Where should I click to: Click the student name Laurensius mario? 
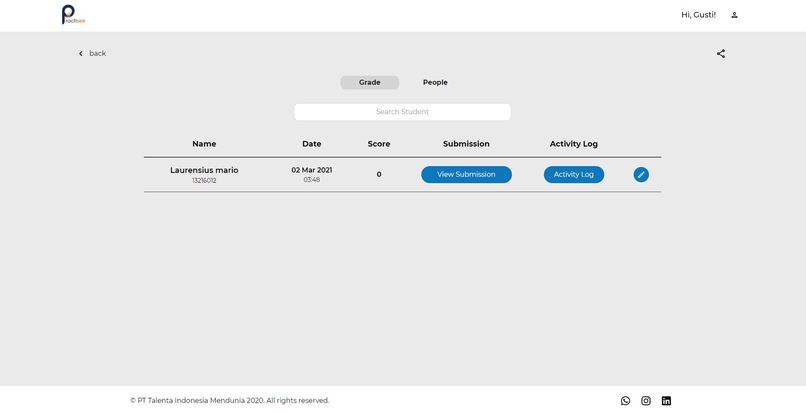pyautogui.click(x=204, y=170)
